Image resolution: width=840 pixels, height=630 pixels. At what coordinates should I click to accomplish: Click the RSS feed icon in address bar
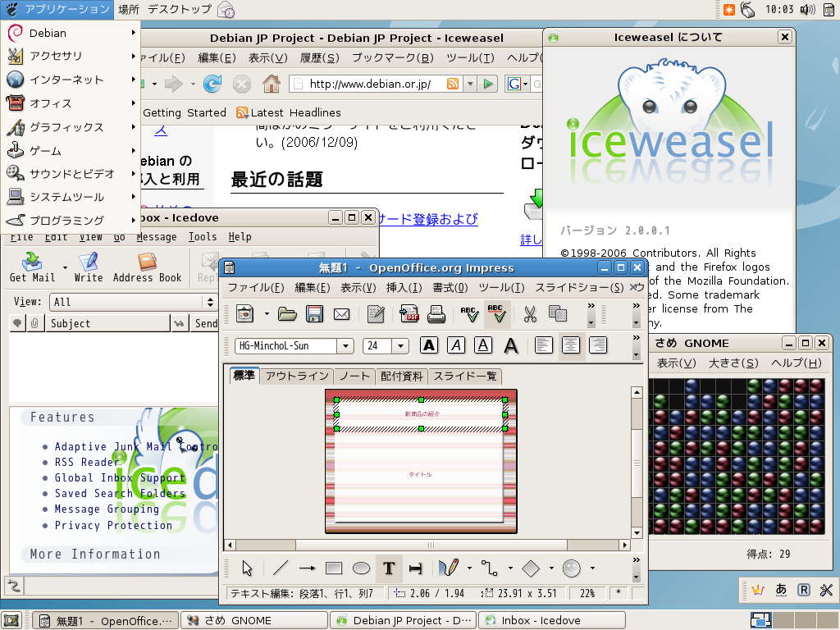453,84
